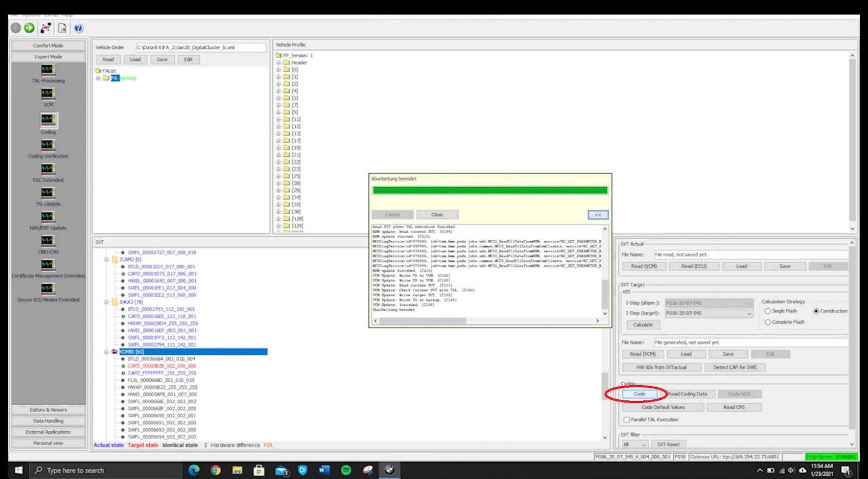Click the FAList folder icon
868x479 pixels.
(x=98, y=71)
